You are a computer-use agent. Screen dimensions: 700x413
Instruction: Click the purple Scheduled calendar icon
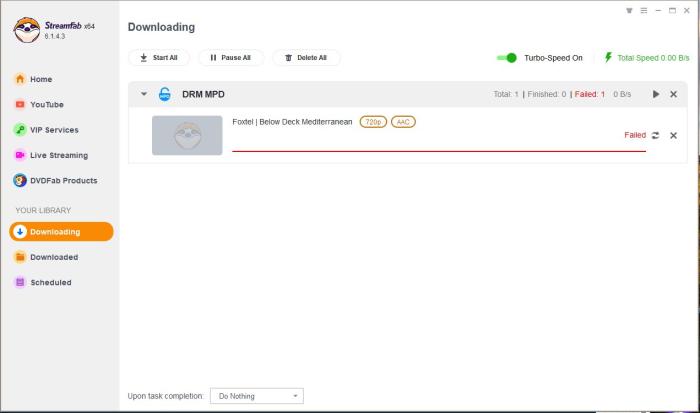click(20, 282)
